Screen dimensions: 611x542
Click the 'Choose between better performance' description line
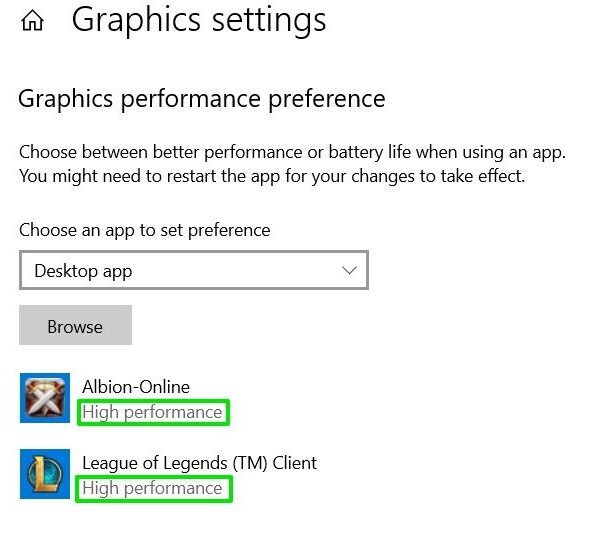[292, 152]
